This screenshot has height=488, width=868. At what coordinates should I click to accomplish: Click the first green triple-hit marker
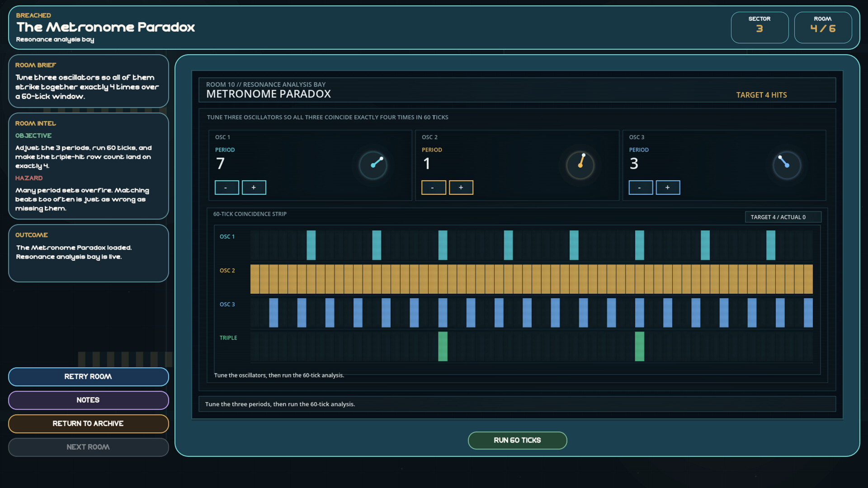tap(443, 347)
